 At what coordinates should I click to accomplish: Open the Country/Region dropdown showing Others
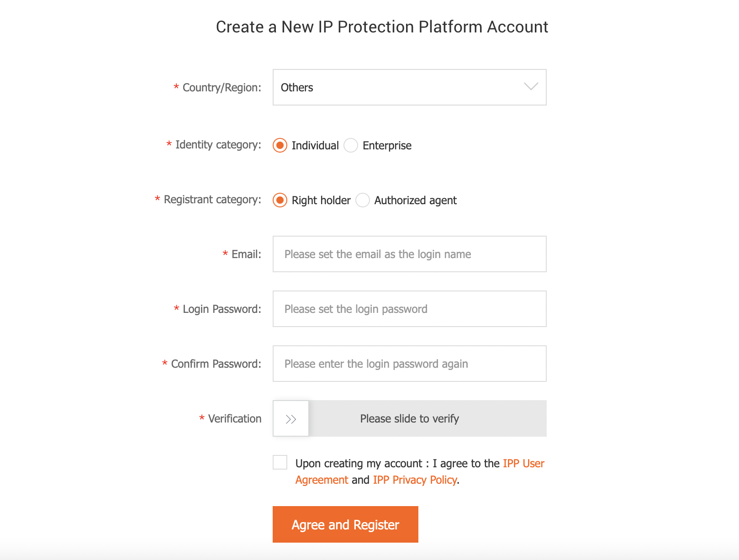[409, 87]
